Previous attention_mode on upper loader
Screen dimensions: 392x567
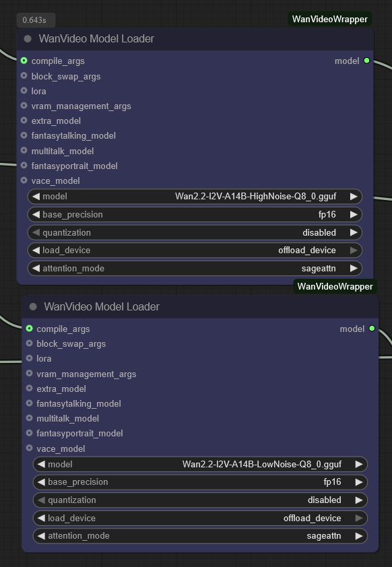[36, 268]
